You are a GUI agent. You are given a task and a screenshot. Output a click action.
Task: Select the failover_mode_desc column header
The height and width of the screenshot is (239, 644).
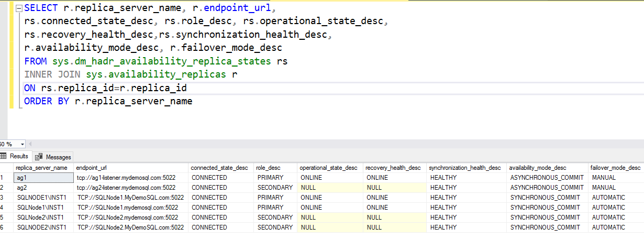click(616, 168)
